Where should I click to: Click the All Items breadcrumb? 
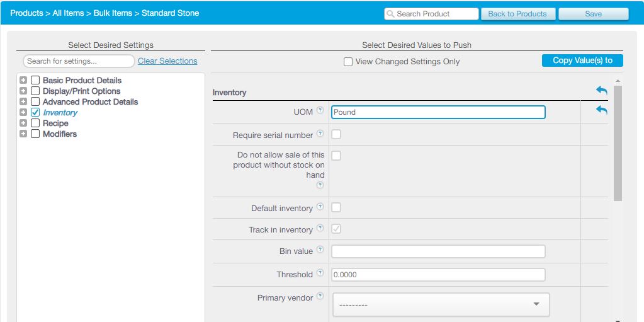[x=68, y=13]
